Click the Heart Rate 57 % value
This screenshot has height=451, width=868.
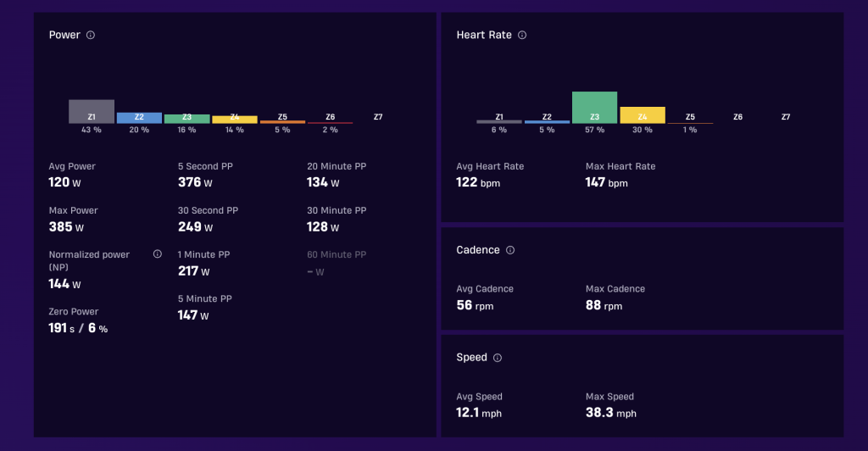click(594, 130)
